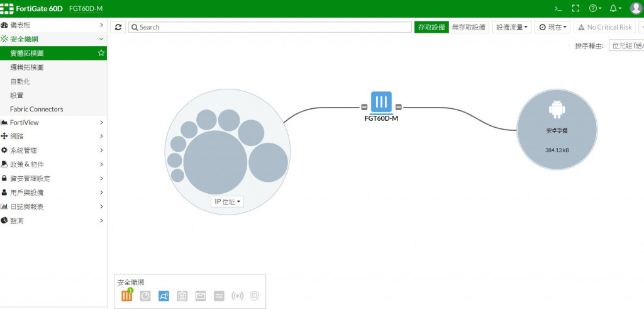The width and height of the screenshot is (644, 309).
Task: Expand the 日誌與報表 menu
Action: coord(53,206)
